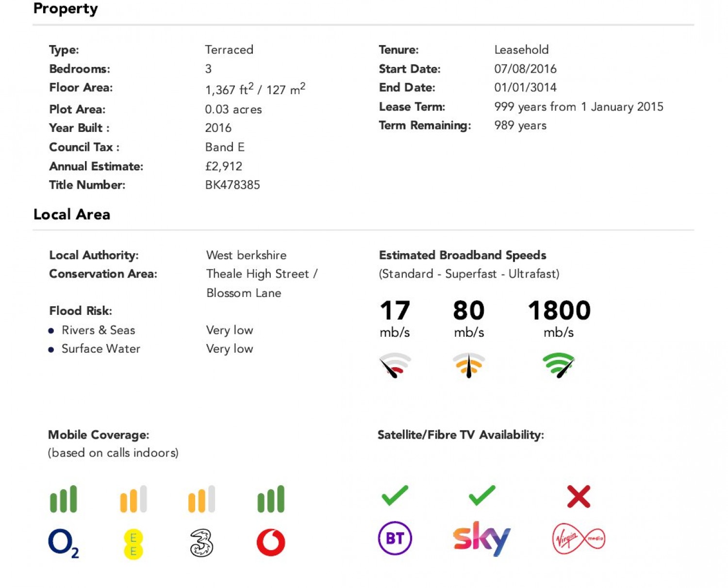
Task: Click the orange superfast broadband gauge icon
Action: click(x=468, y=365)
